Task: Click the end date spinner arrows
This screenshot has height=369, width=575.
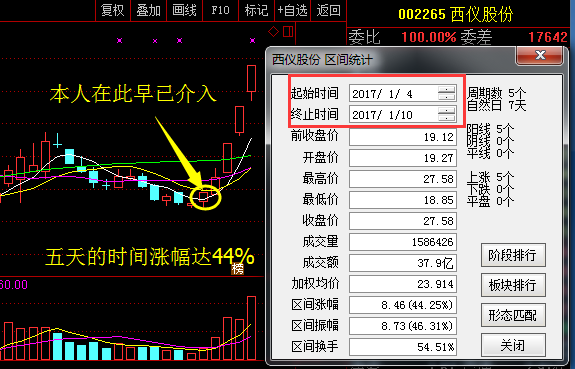Action: 446,114
